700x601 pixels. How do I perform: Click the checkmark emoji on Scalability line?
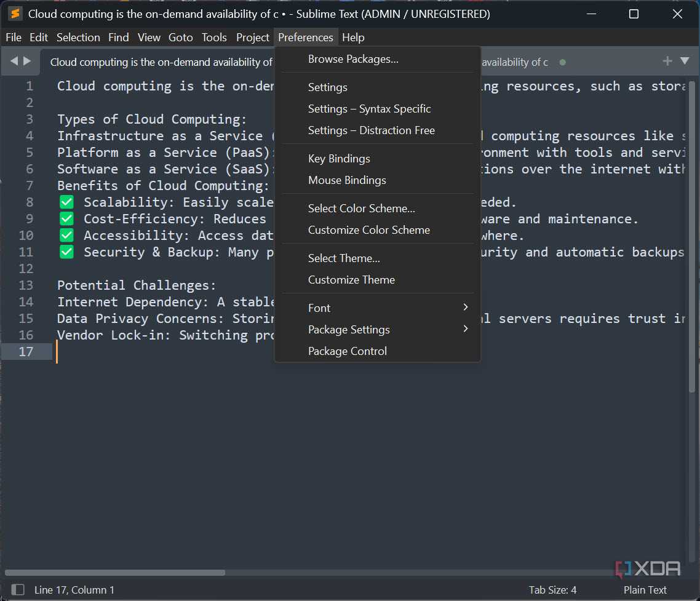(66, 202)
